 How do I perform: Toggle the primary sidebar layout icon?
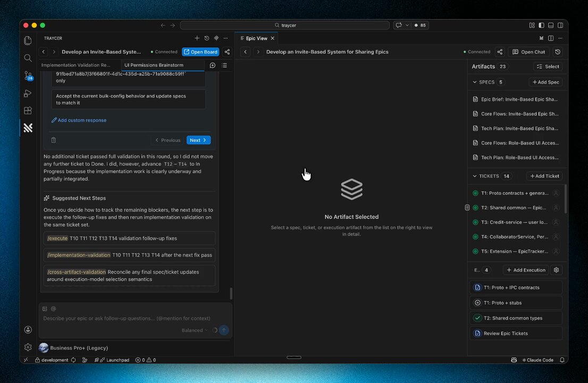click(541, 25)
